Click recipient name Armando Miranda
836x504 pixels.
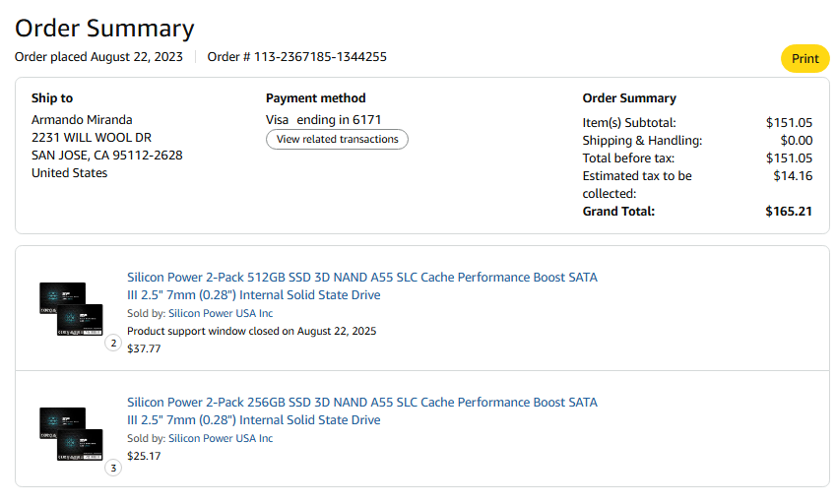[82, 120]
